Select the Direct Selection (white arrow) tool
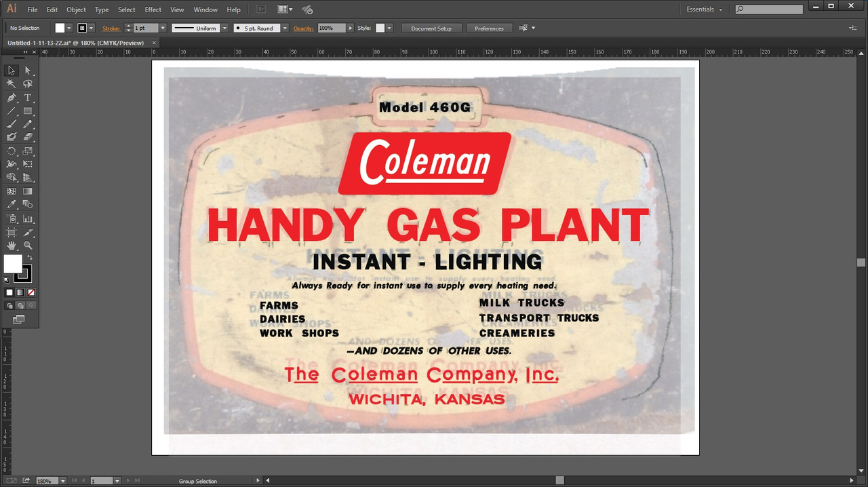The width and height of the screenshot is (868, 487). pyautogui.click(x=28, y=71)
